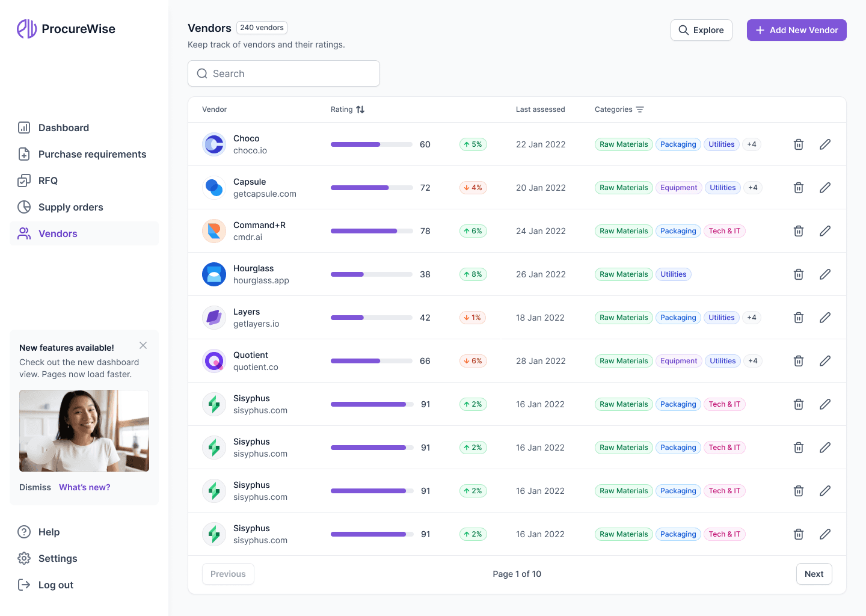Edit the Hourglass vendor
The image size is (866, 616).
point(825,274)
